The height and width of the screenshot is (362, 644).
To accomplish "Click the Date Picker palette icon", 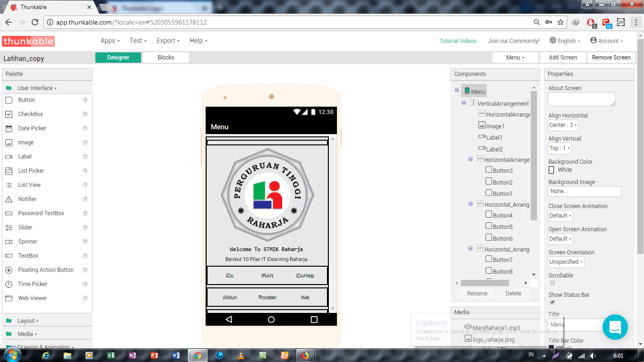I will click(8, 128).
